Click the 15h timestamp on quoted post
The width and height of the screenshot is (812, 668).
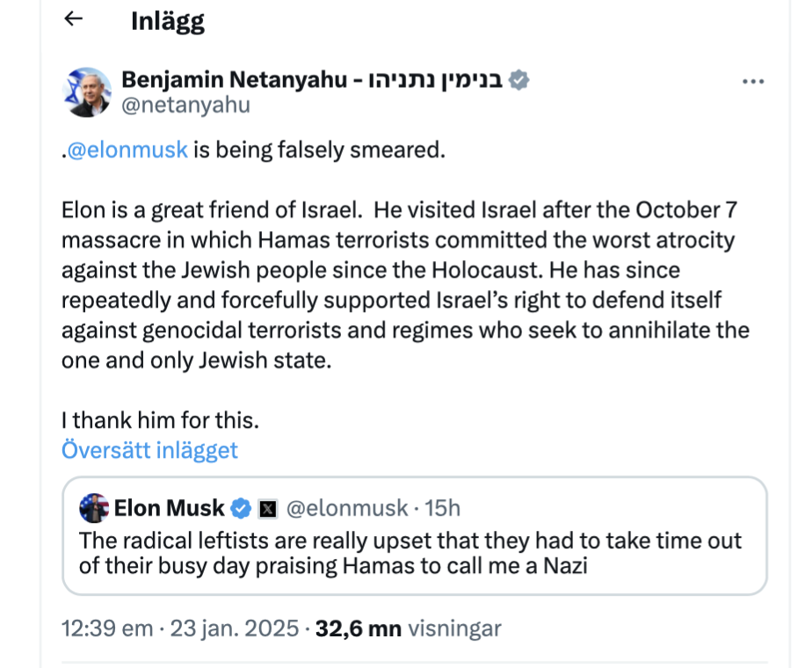[x=443, y=508]
